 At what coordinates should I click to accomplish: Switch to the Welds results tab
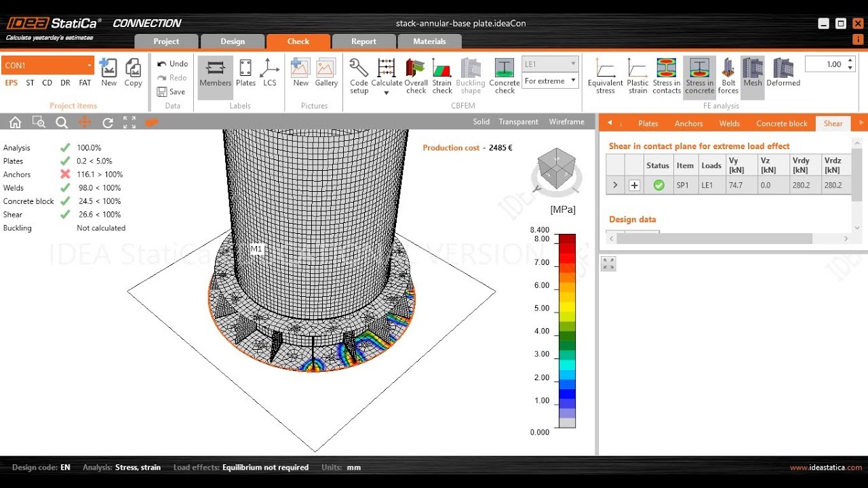tap(730, 123)
